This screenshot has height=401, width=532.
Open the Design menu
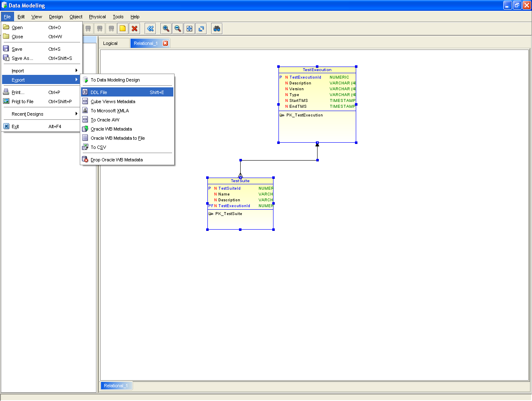pyautogui.click(x=56, y=17)
